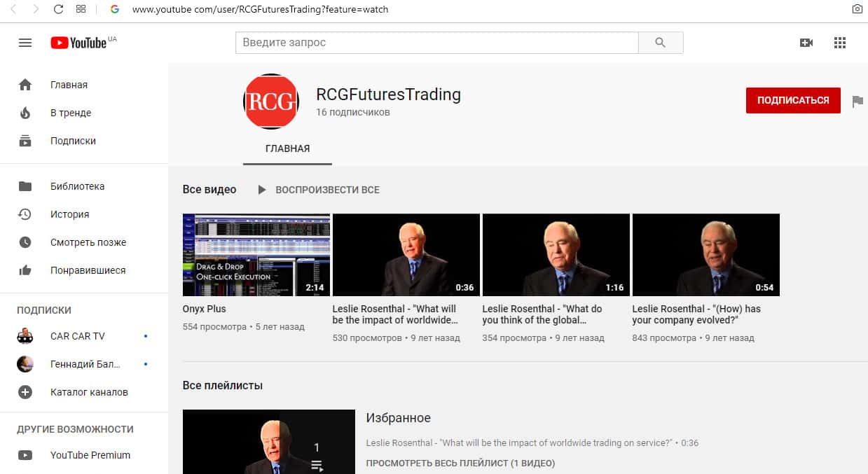Screen dimensions: 868x474
Task: Reload the page with the refresh icon
Action: 59,9
